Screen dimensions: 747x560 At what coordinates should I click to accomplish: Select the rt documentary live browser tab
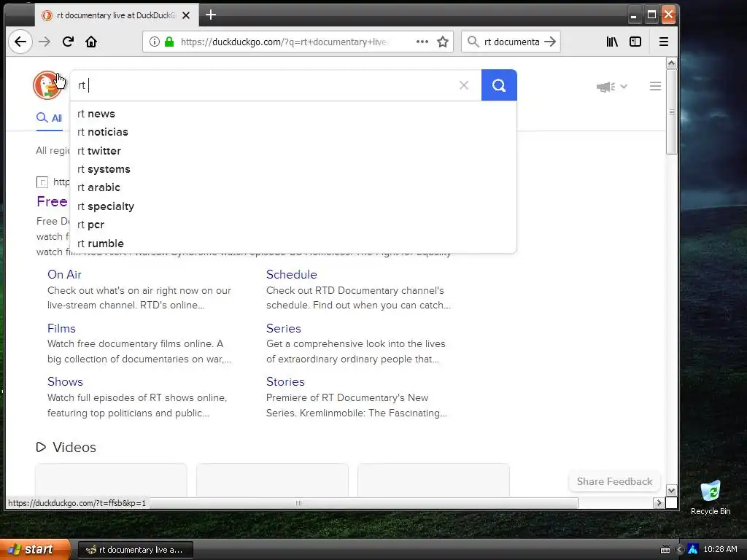116,15
